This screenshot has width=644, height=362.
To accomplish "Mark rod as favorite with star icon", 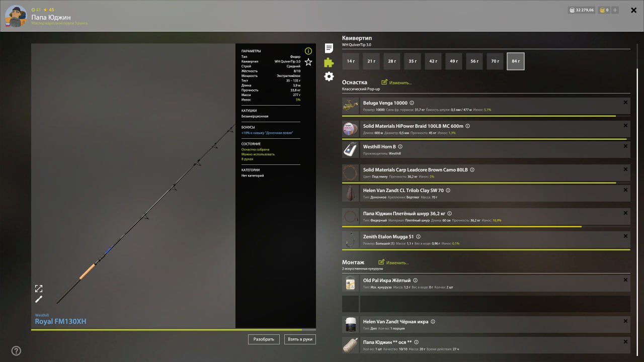I will (x=308, y=62).
